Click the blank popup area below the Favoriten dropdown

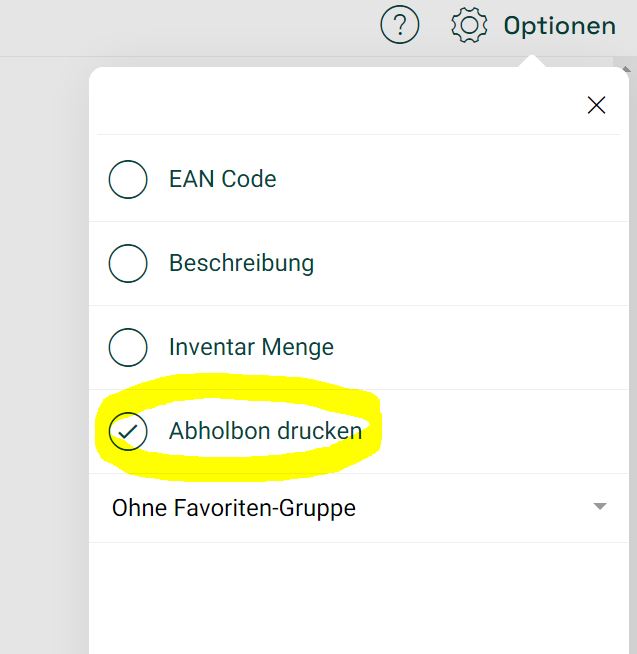tap(359, 596)
